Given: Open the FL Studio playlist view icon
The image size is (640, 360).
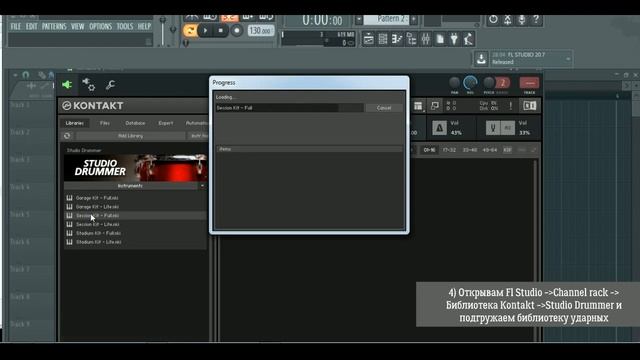Looking at the screenshot, I should 369,39.
